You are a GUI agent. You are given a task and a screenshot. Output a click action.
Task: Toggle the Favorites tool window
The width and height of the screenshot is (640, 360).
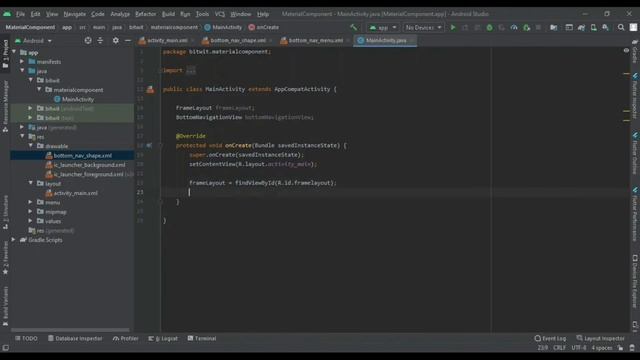point(5,257)
